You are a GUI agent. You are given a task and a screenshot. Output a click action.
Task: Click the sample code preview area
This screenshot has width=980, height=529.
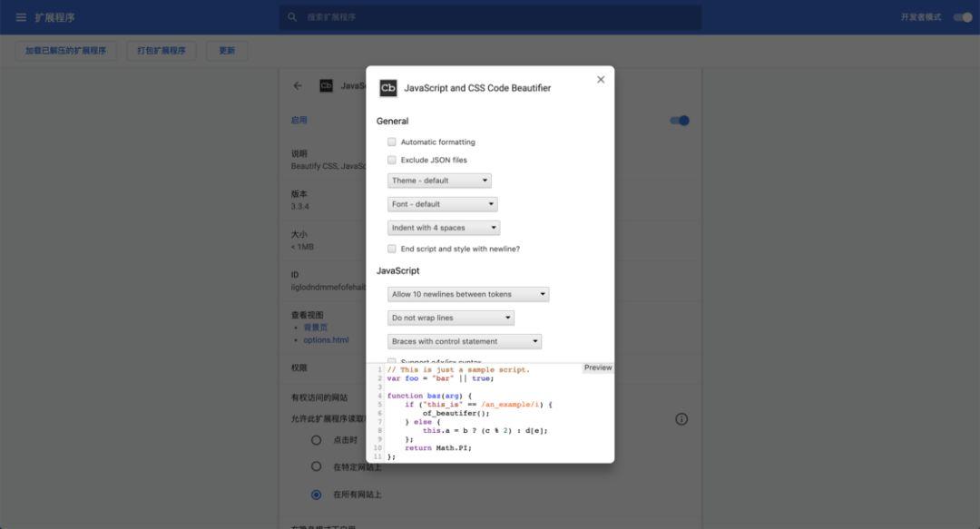click(x=490, y=414)
